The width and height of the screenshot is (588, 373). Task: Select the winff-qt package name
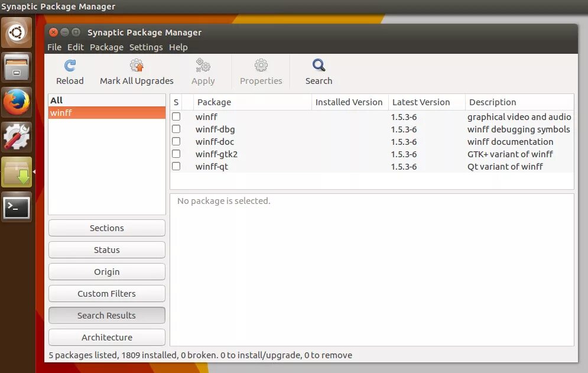click(x=212, y=167)
